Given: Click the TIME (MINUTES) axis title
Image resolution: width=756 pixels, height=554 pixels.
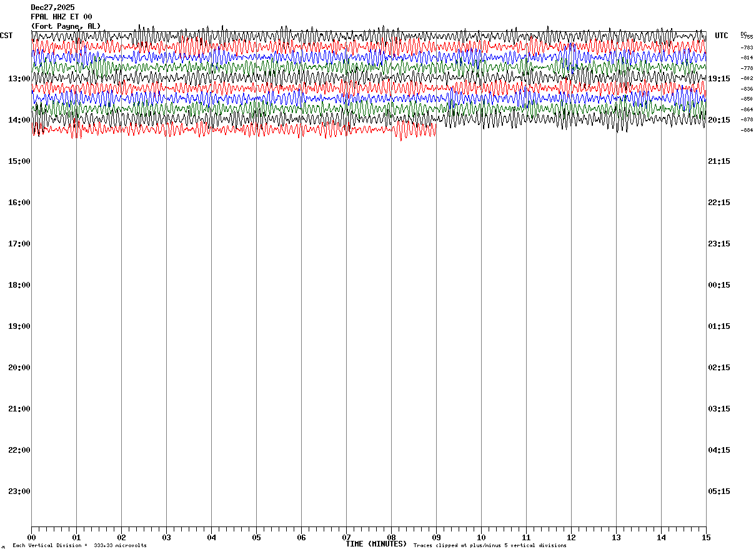Looking at the screenshot, I should click(376, 544).
